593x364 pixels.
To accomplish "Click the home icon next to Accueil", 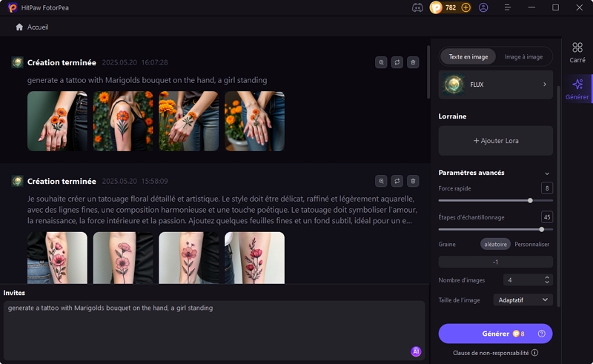I will [x=19, y=27].
